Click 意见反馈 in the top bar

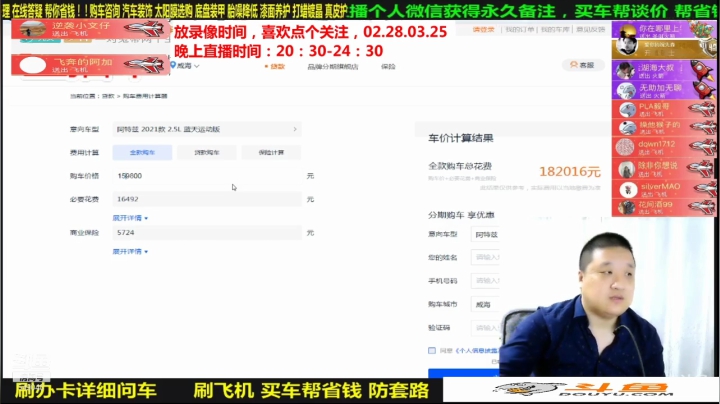point(591,29)
